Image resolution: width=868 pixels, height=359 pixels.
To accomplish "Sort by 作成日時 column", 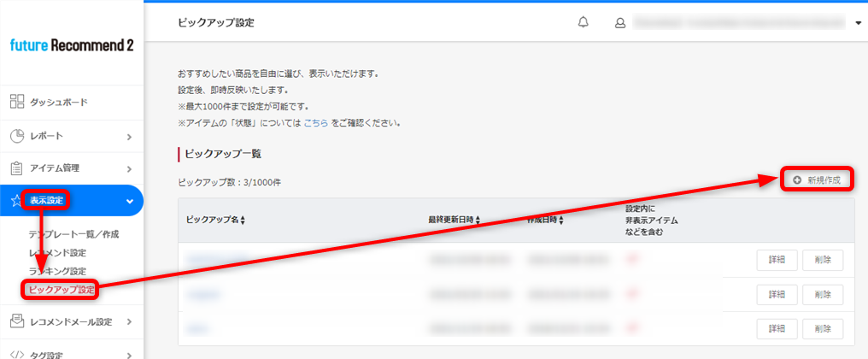I will tap(547, 220).
